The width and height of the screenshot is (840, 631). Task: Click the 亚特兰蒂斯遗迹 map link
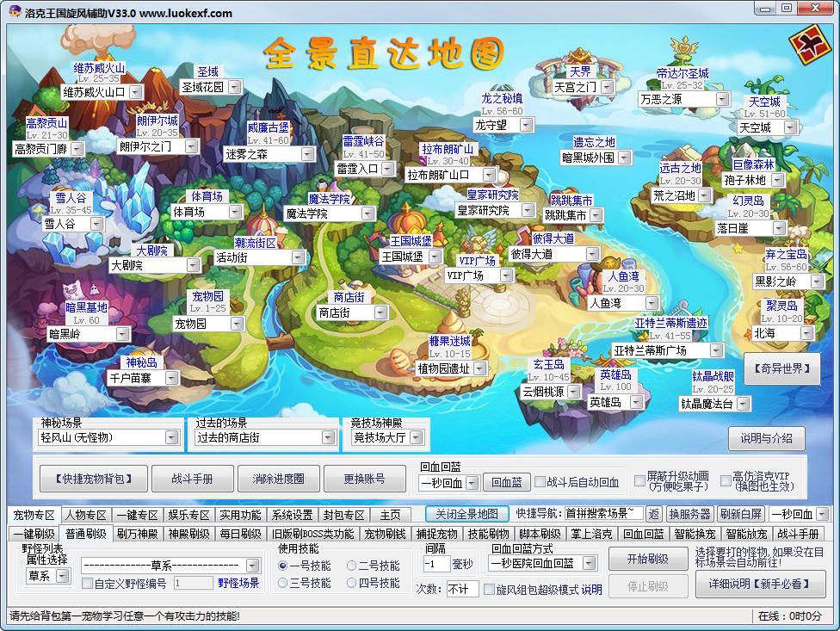[670, 323]
